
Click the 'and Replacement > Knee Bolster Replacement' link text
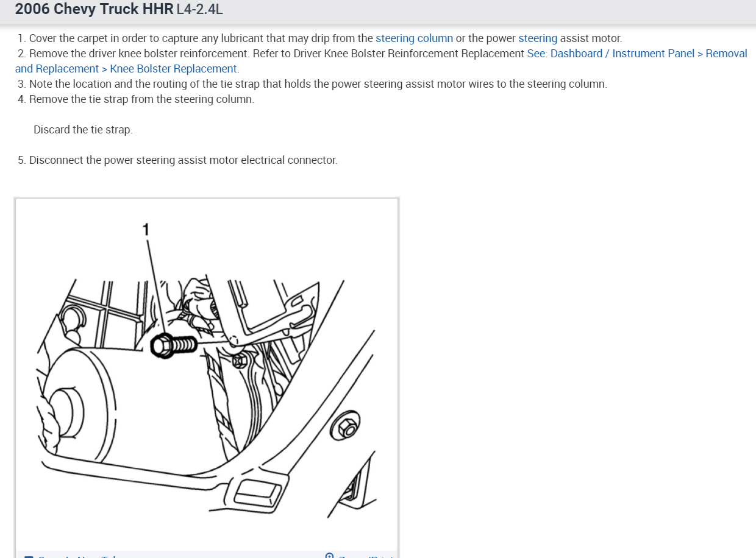126,69
